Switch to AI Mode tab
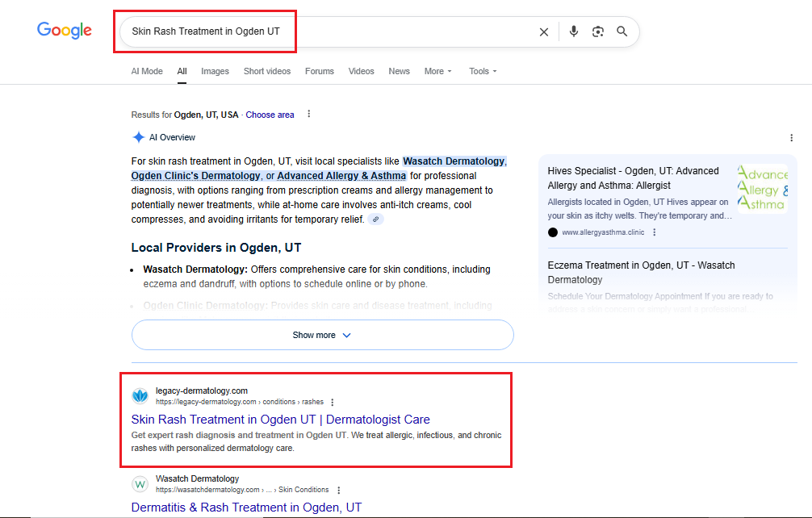Image resolution: width=812 pixels, height=518 pixels. tap(147, 71)
